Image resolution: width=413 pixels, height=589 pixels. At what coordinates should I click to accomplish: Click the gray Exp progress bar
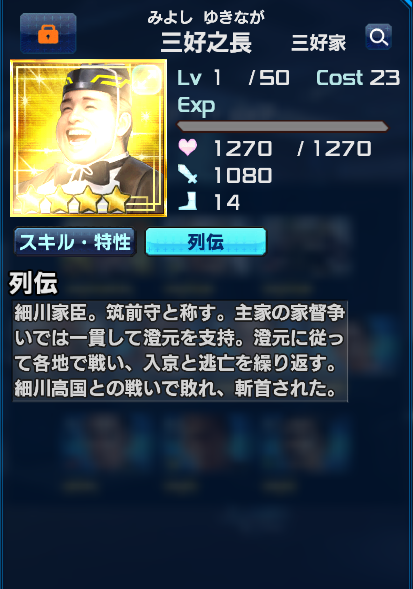(x=283, y=126)
